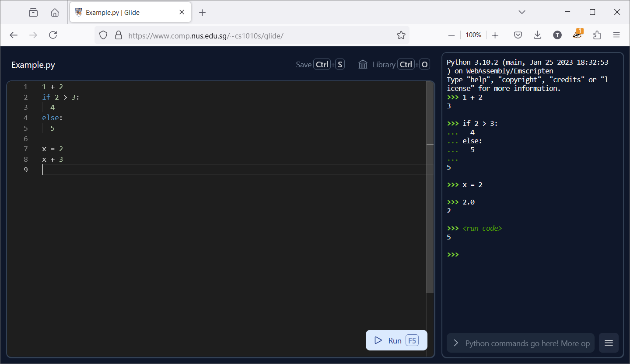
Task: Open the Library panel
Action: click(x=384, y=65)
